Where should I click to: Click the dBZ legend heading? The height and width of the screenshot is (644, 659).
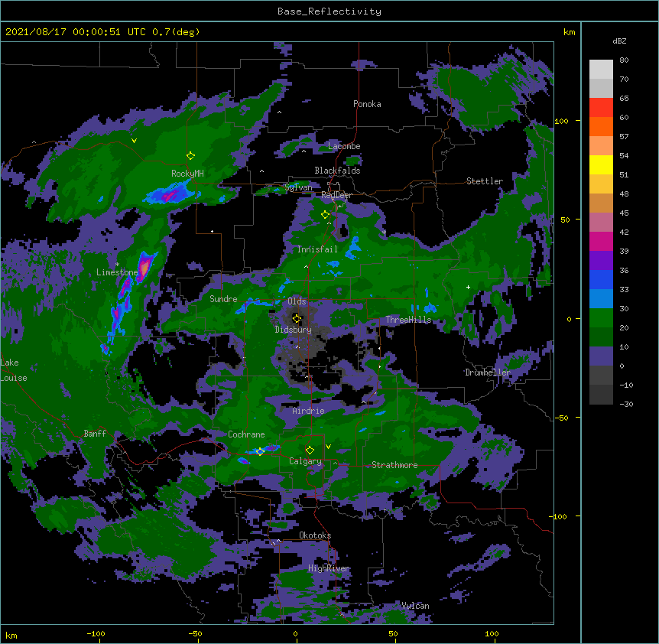619,41
